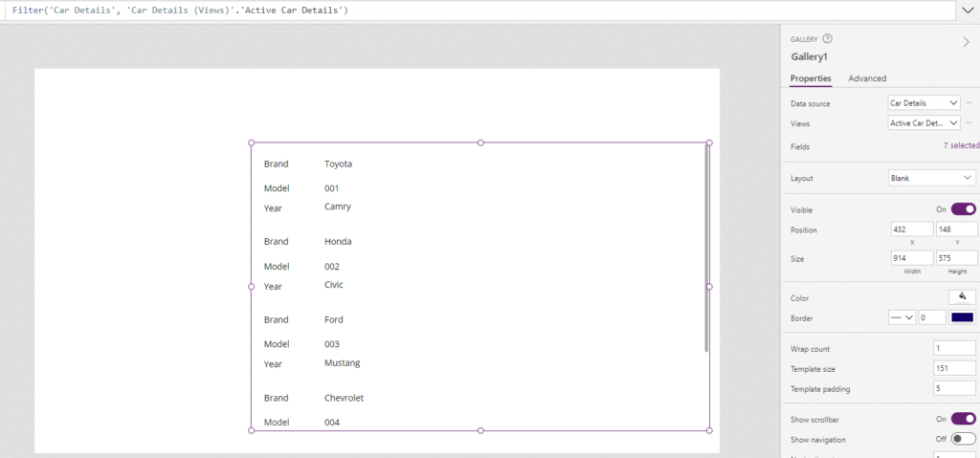Open the Layout dropdown
The image size is (980, 458).
coord(932,178)
